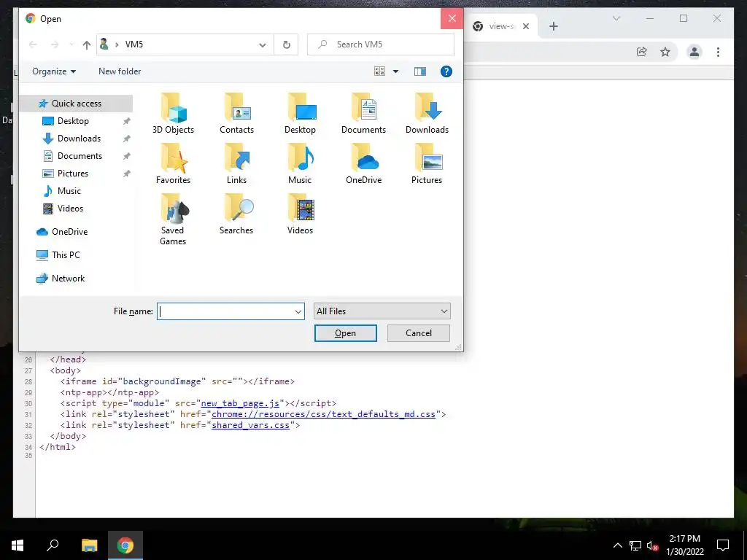Select the Searches folder

click(x=237, y=214)
